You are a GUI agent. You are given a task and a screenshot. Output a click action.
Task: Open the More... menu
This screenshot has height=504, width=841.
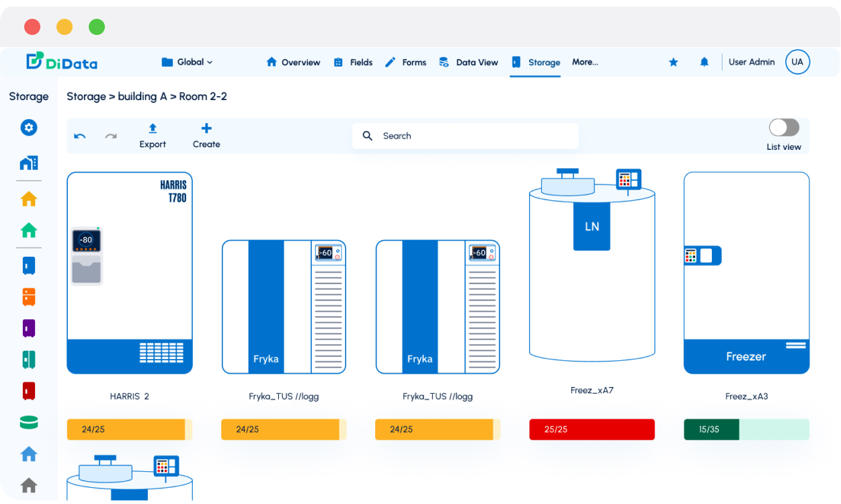(585, 62)
